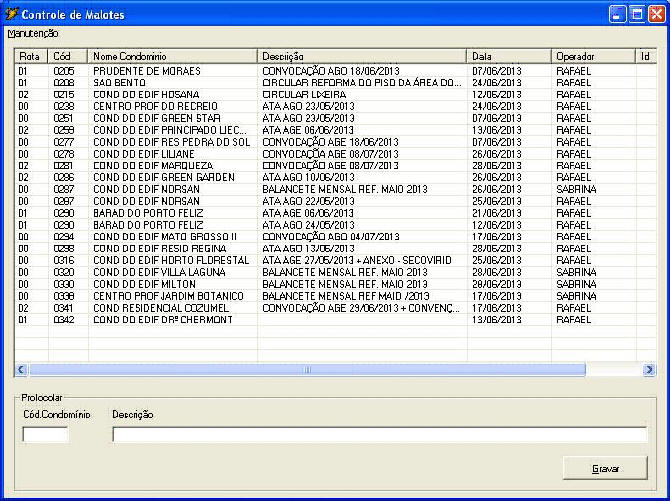
Task: Click the Operador column header
Action: coord(593,57)
